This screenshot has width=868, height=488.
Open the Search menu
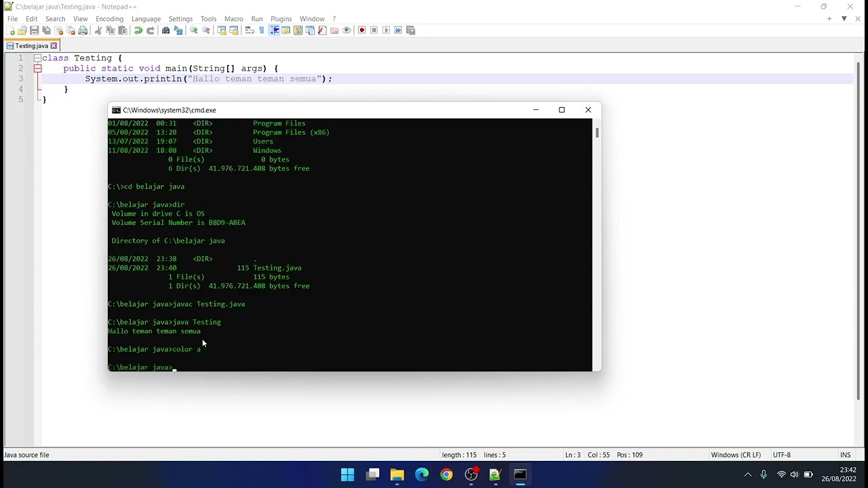point(55,18)
